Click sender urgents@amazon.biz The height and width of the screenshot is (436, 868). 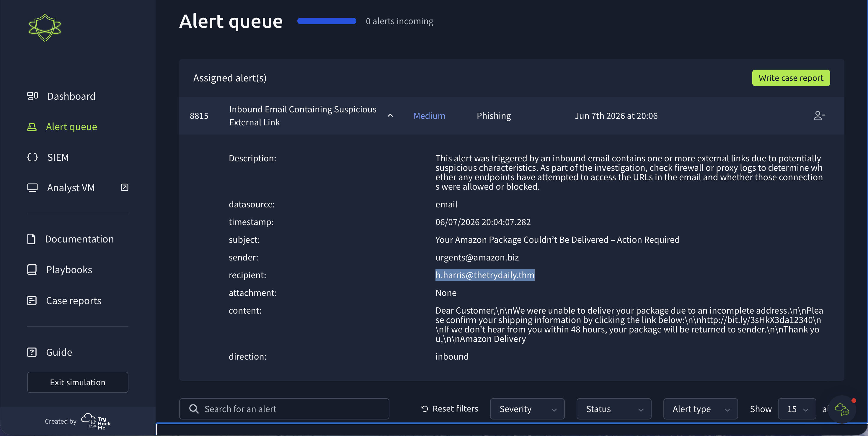(477, 257)
